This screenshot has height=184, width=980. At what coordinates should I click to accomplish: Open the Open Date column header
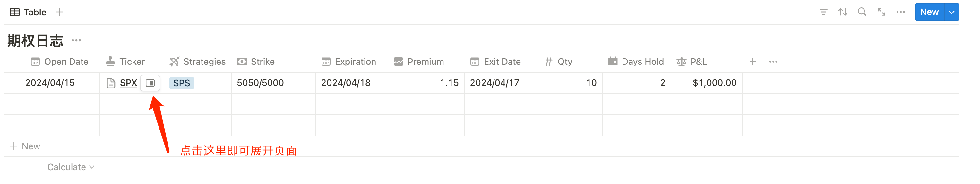click(x=60, y=62)
